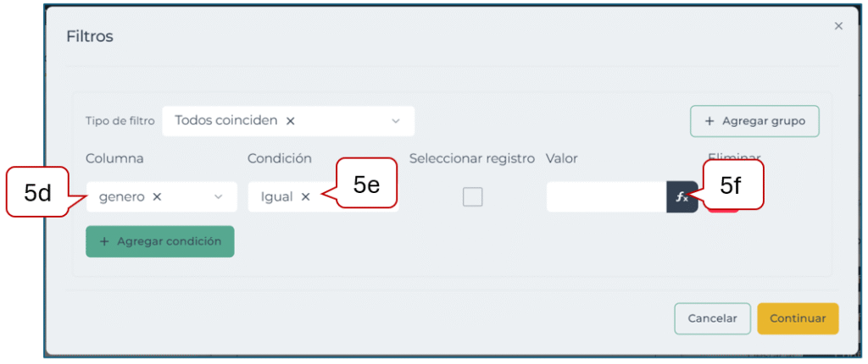Image resolution: width=868 pixels, height=364 pixels.
Task: Clear the 'Todos coinciden' selection with its X
Action: (290, 121)
